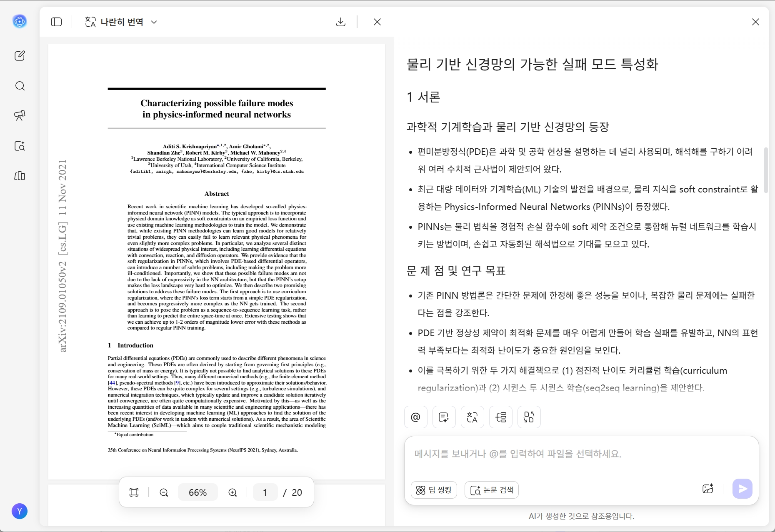Click the 'AI가 생성한 것으로 참조용입니다.' notice
Viewport: 775px width, 532px height.
coord(581,516)
